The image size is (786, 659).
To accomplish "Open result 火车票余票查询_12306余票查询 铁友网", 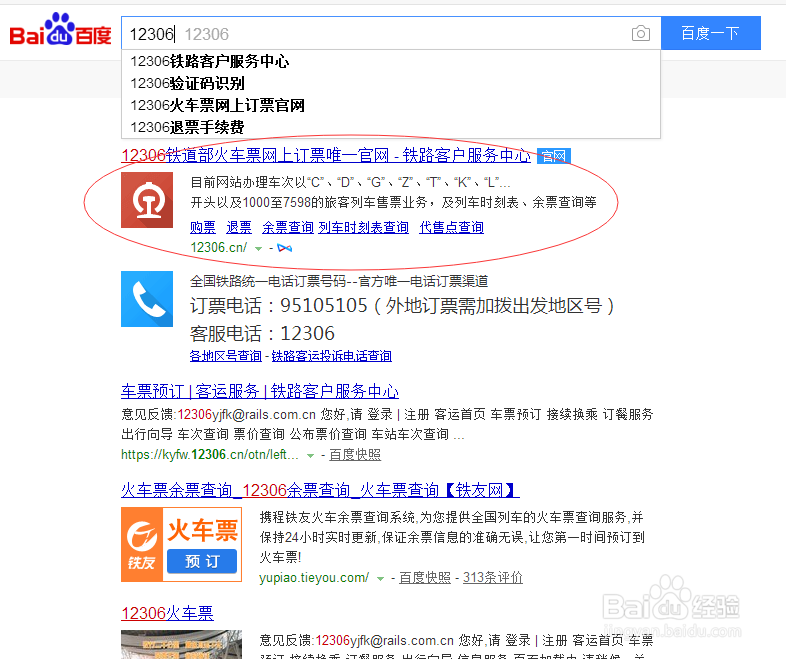I will 320,490.
